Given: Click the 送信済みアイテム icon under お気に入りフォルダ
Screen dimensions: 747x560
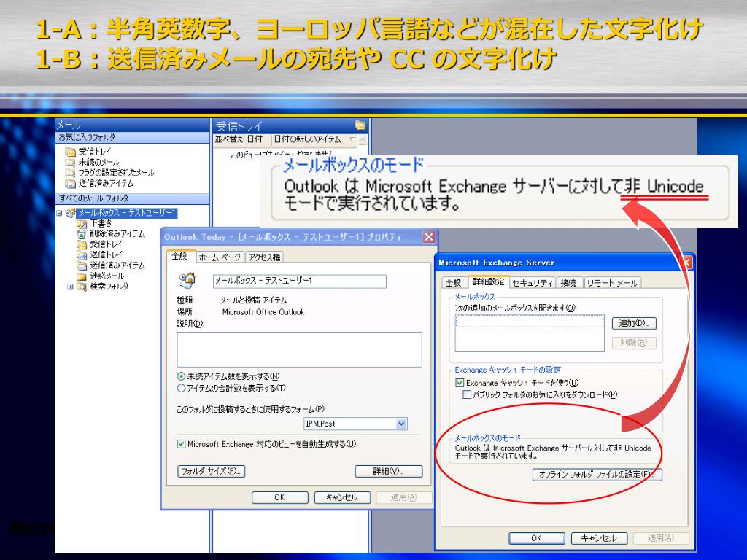Looking at the screenshot, I should point(71,183).
